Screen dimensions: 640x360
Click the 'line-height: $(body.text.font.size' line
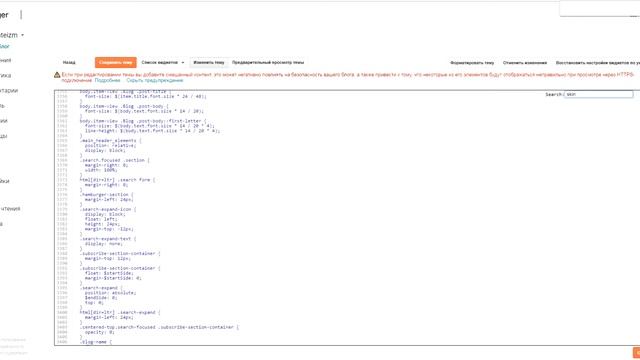152,131
